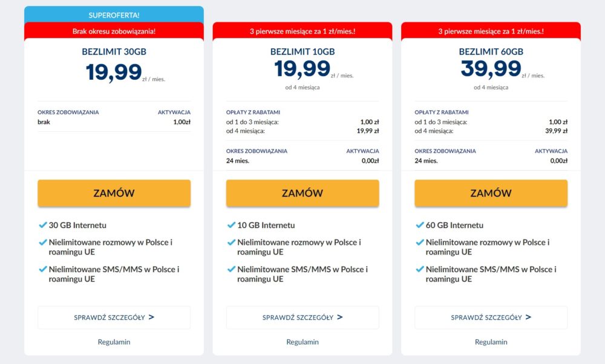Select the blue SUPEROFERTA! banner

[114, 15]
